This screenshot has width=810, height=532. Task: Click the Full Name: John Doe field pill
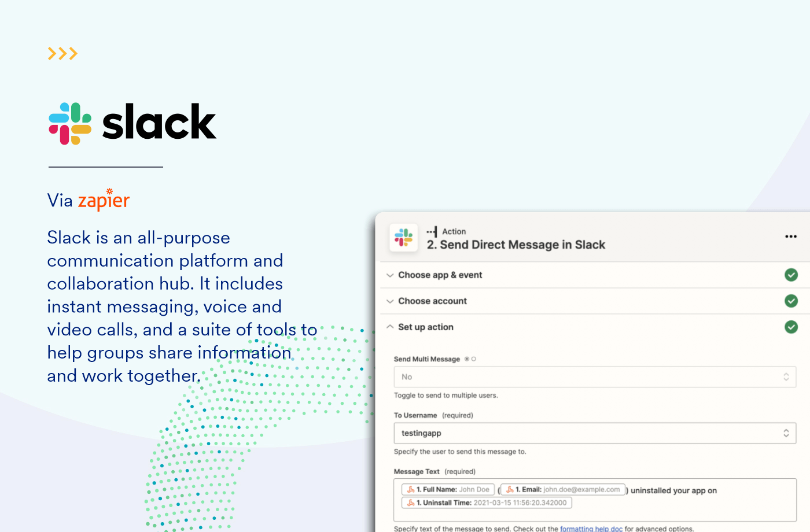point(448,490)
